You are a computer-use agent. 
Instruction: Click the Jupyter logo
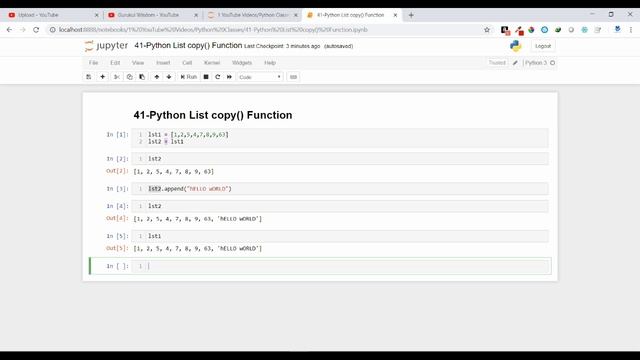tap(106, 46)
